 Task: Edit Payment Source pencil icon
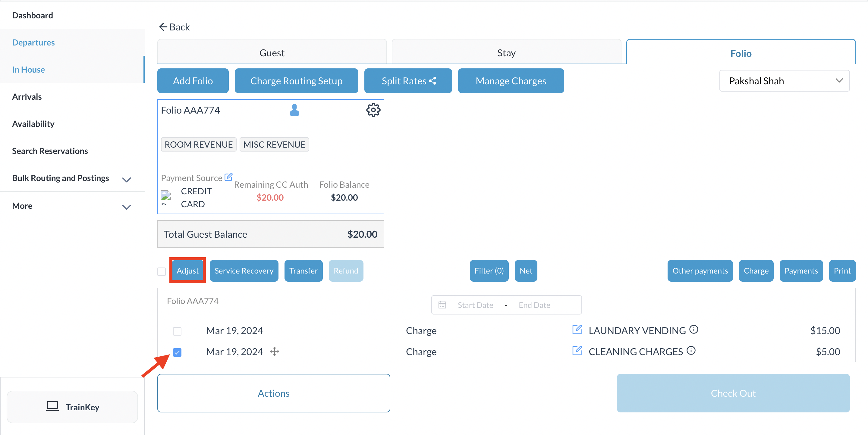point(228,177)
